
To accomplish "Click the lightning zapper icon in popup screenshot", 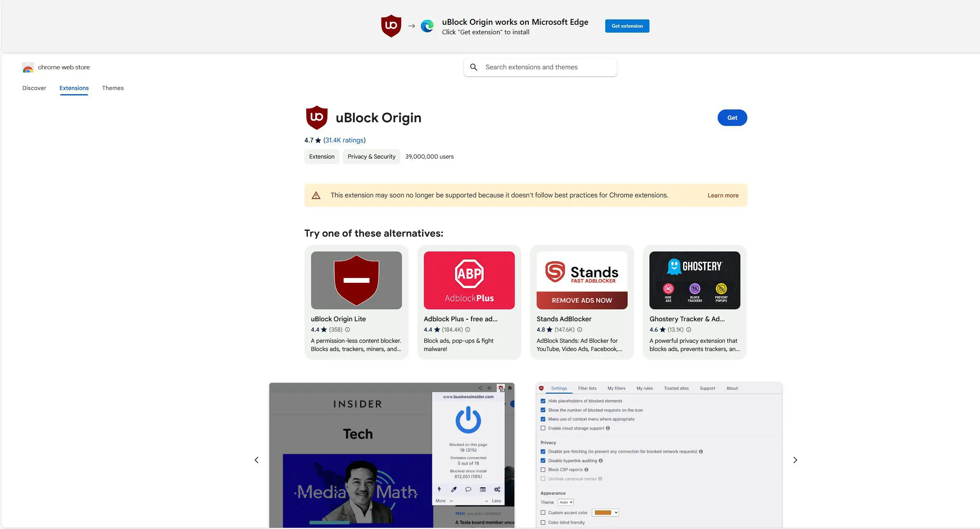I will point(439,489).
